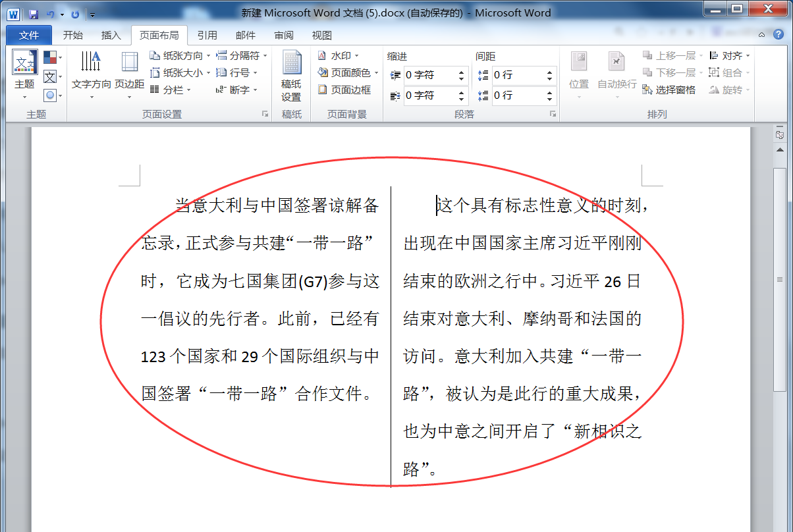Expand 分栏 columns dropdown
Image resolution: width=793 pixels, height=532 pixels.
170,90
